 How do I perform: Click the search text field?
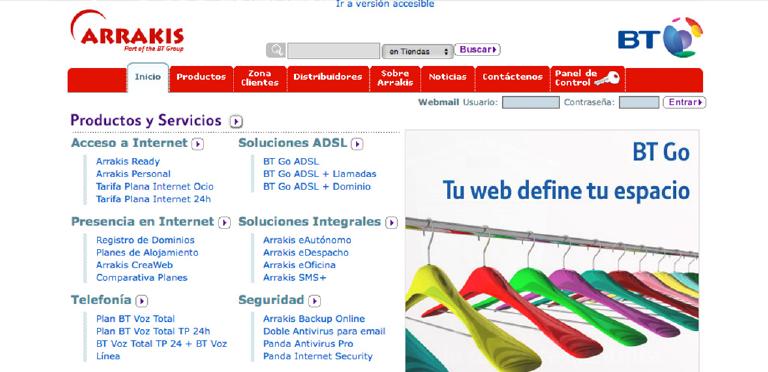pyautogui.click(x=334, y=51)
